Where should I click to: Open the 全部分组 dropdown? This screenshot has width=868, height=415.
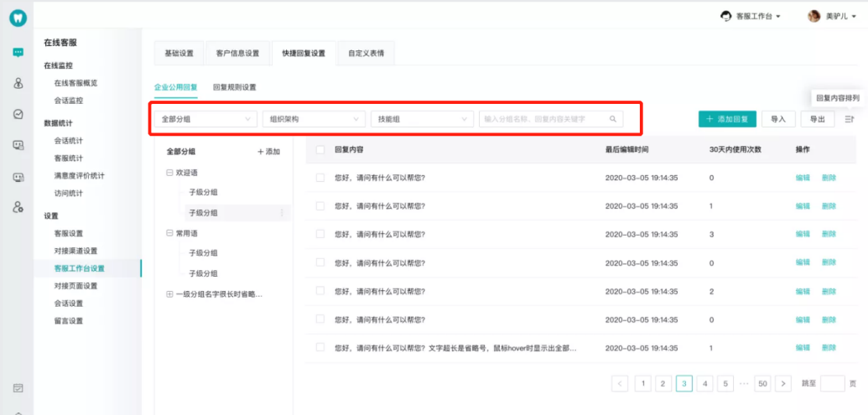pyautogui.click(x=205, y=119)
